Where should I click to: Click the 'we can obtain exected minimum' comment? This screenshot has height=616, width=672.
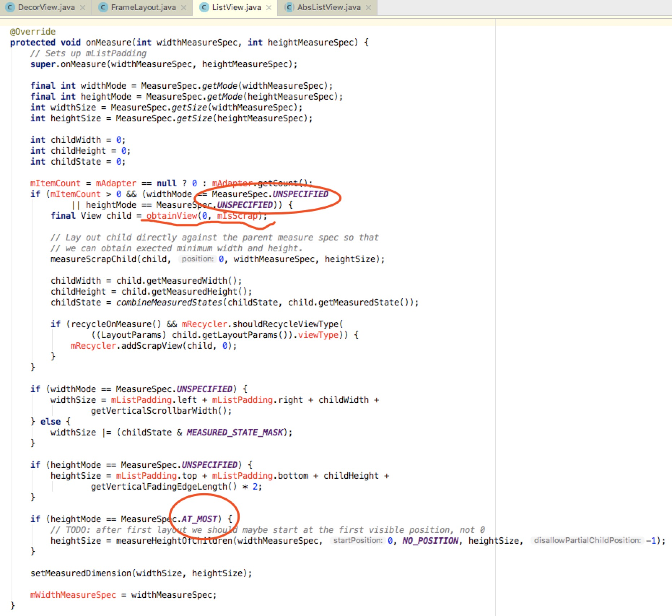(x=176, y=248)
